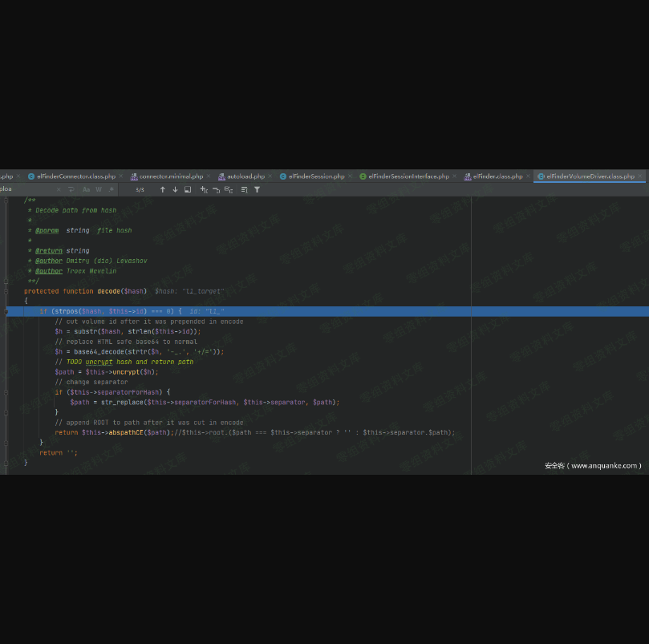Jump to previous search occurrence arrow
This screenshot has height=644, width=649.
point(162,190)
